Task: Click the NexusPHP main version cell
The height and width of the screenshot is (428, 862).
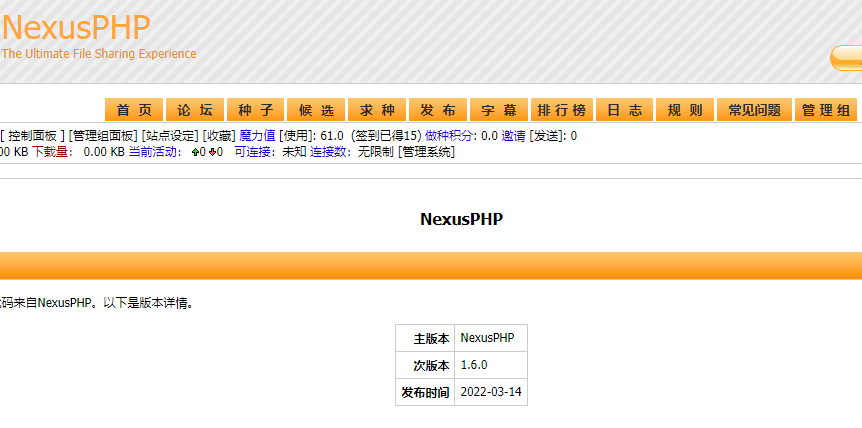Action: [491, 338]
